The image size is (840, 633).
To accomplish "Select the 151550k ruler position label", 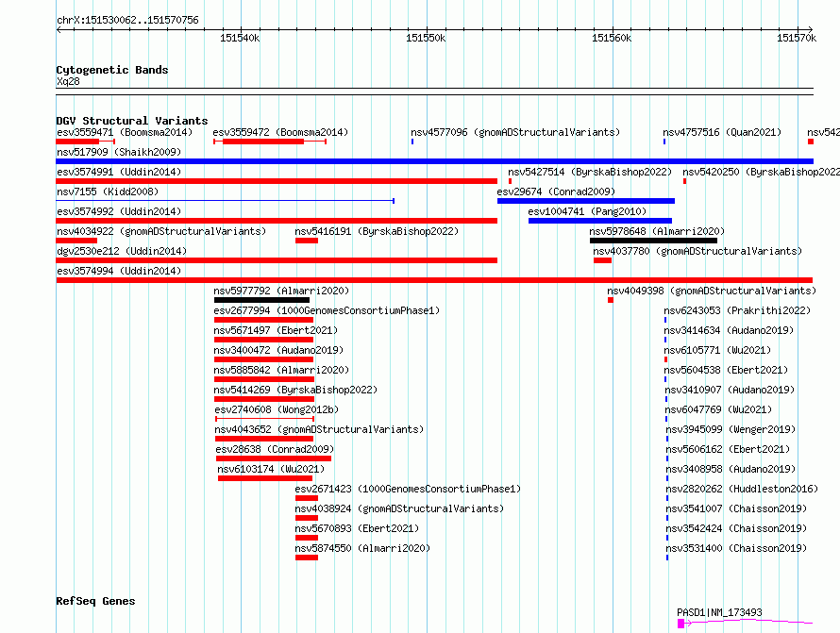I will pyautogui.click(x=426, y=38).
